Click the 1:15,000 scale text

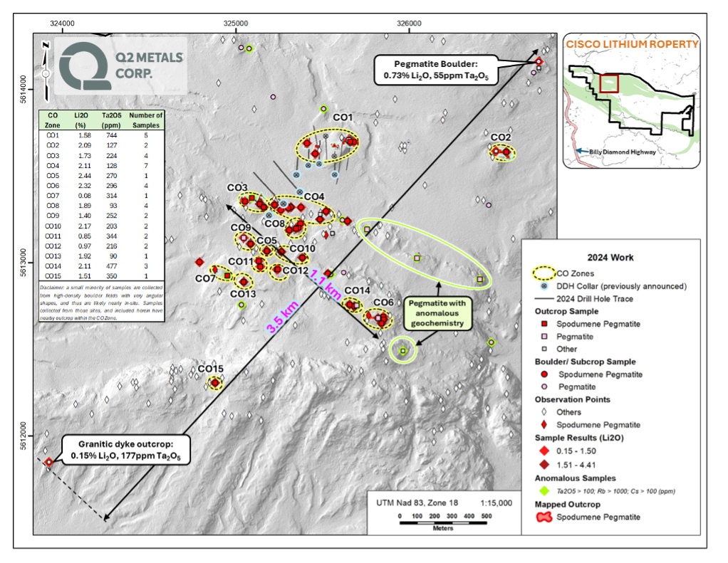pyautogui.click(x=496, y=503)
